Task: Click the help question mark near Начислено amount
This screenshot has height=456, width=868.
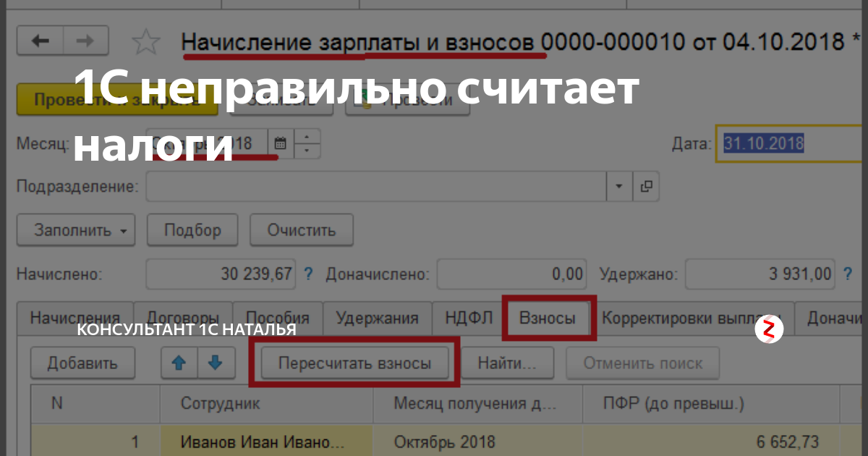Action: tap(309, 274)
